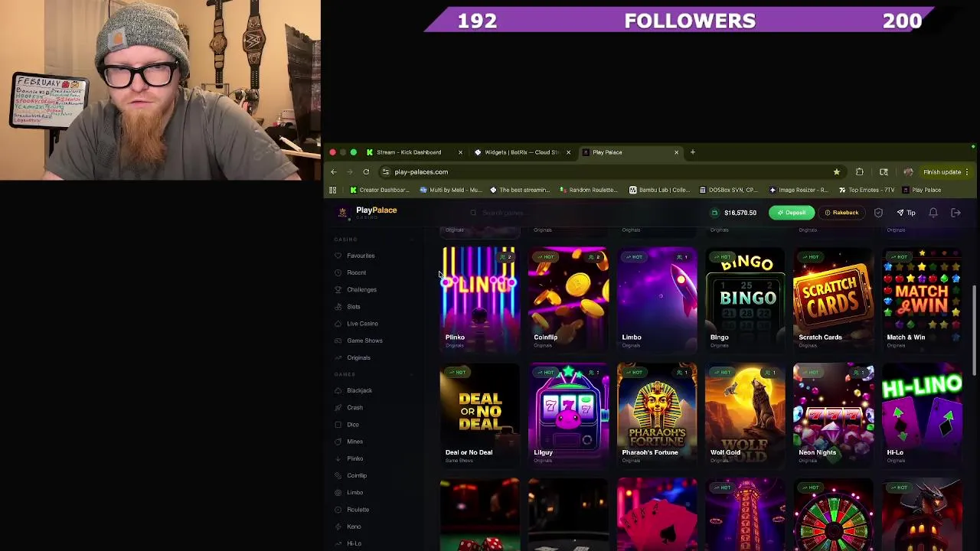Viewport: 980px width, 551px height.
Task: Select the Game Shows sidebar icon
Action: coord(338,341)
